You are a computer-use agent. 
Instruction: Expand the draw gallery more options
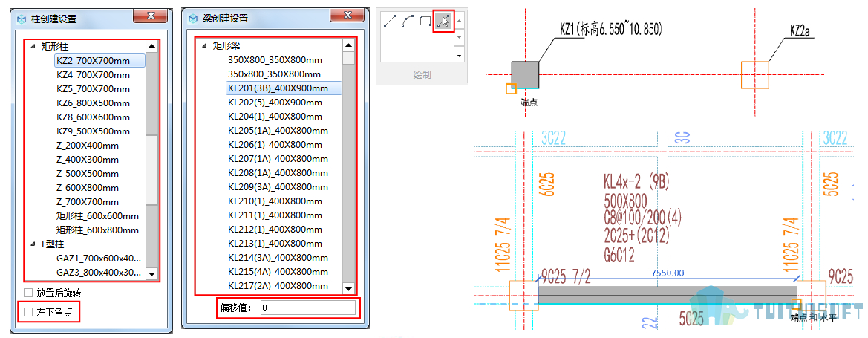459,53
